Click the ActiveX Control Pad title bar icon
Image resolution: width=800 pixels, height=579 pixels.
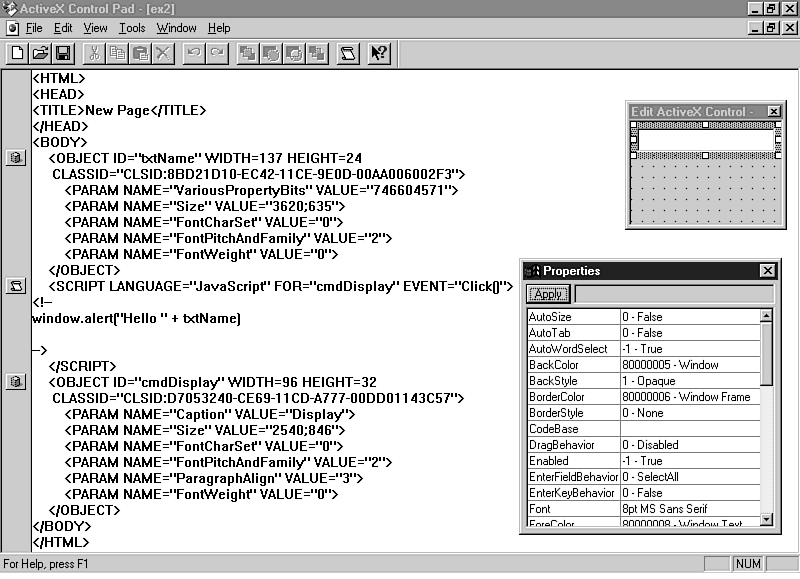(10, 9)
